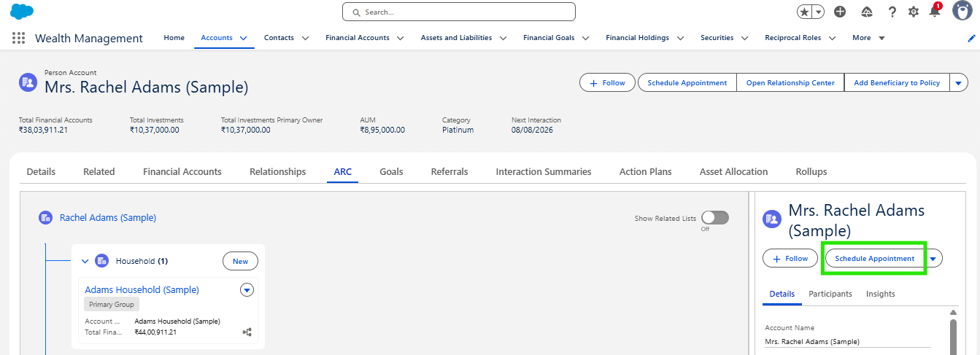Click the user profile avatar

(962, 11)
